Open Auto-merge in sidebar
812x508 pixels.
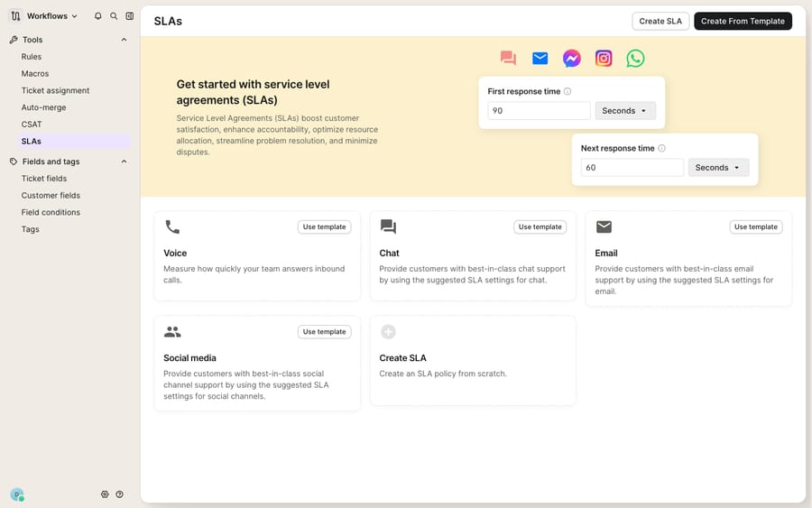(43, 107)
